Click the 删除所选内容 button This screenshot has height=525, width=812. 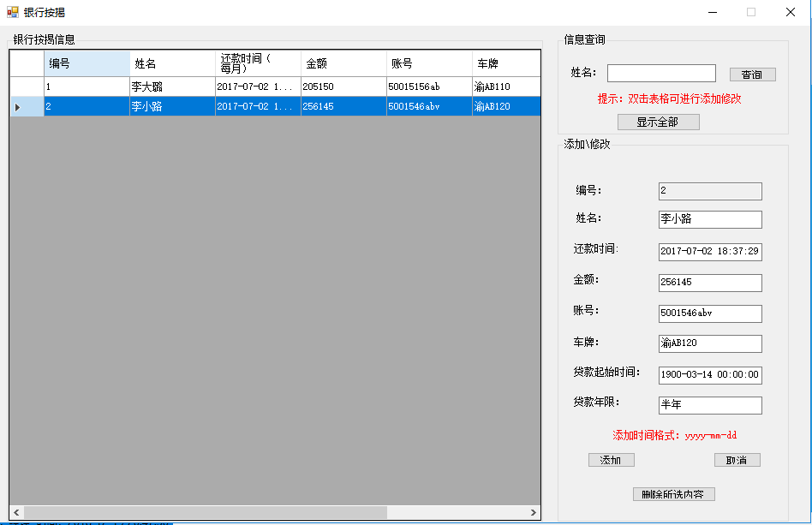coord(674,494)
